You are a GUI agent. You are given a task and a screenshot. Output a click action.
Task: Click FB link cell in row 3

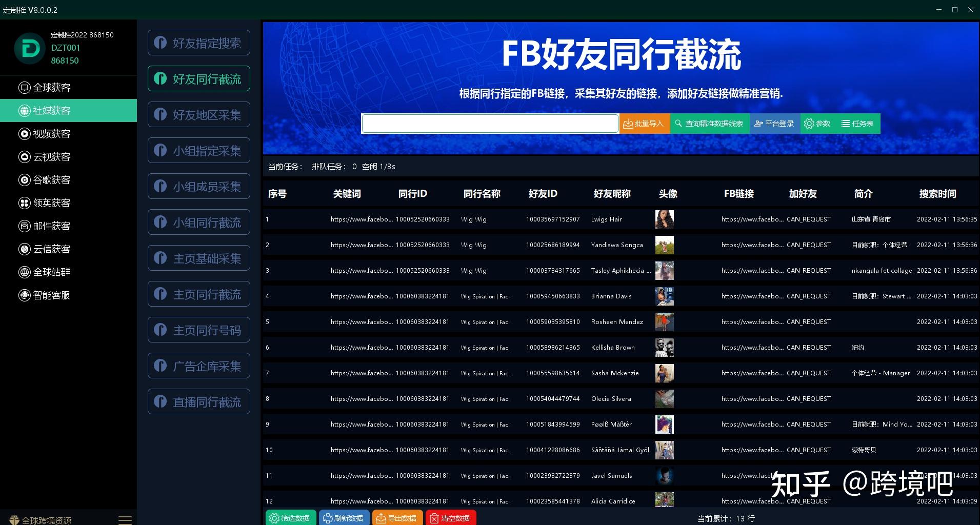coord(752,271)
